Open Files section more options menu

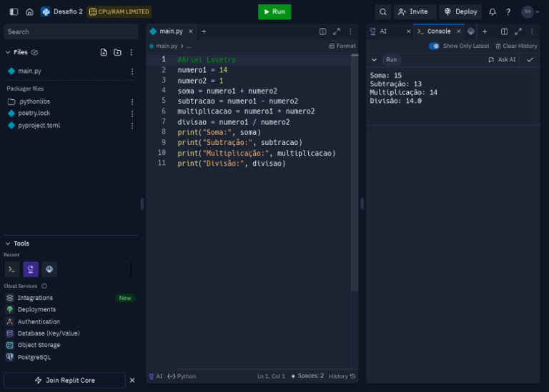[132, 52]
